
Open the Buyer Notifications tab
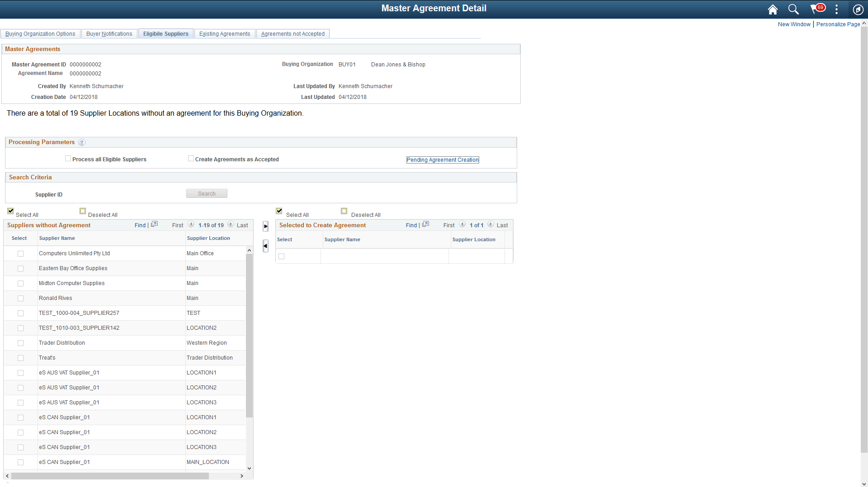pos(109,33)
